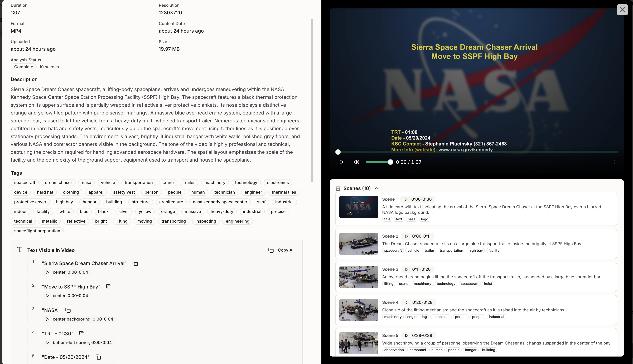Select the "spaceflight preparation" tag
Viewport: 633px width, 364px height.
[37, 231]
